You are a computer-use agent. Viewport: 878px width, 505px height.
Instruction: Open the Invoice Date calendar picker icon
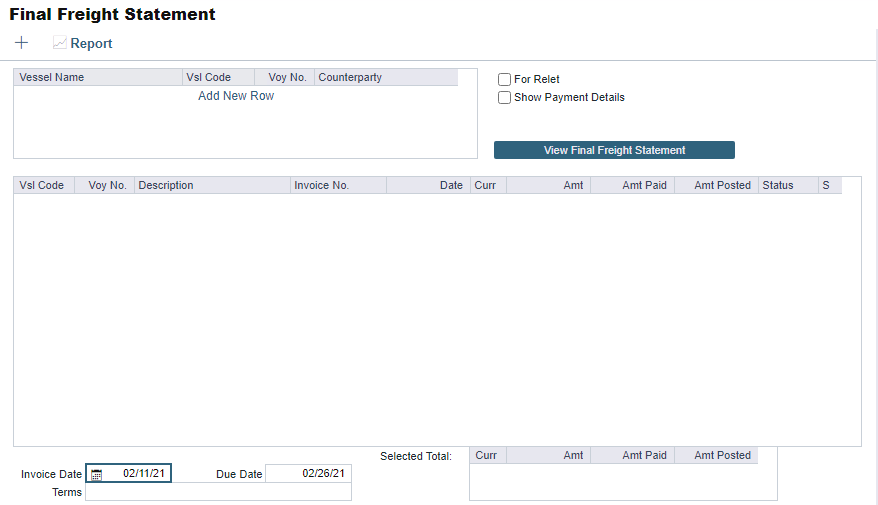coord(96,474)
